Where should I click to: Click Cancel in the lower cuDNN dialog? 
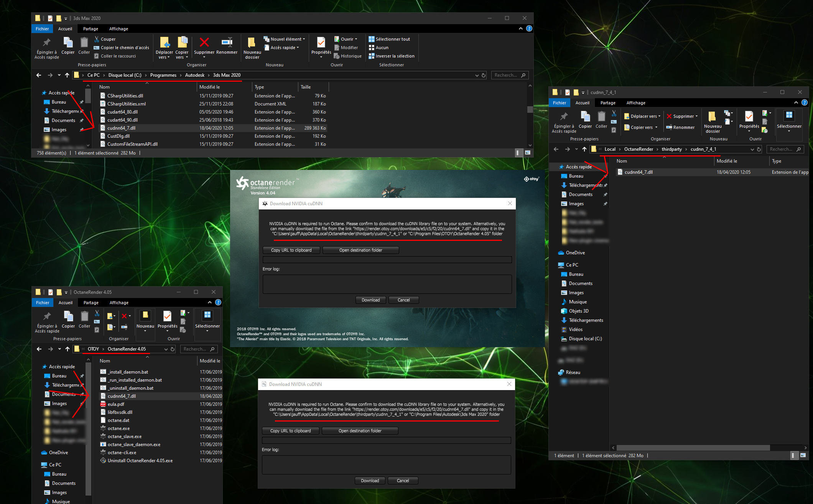[x=403, y=481]
